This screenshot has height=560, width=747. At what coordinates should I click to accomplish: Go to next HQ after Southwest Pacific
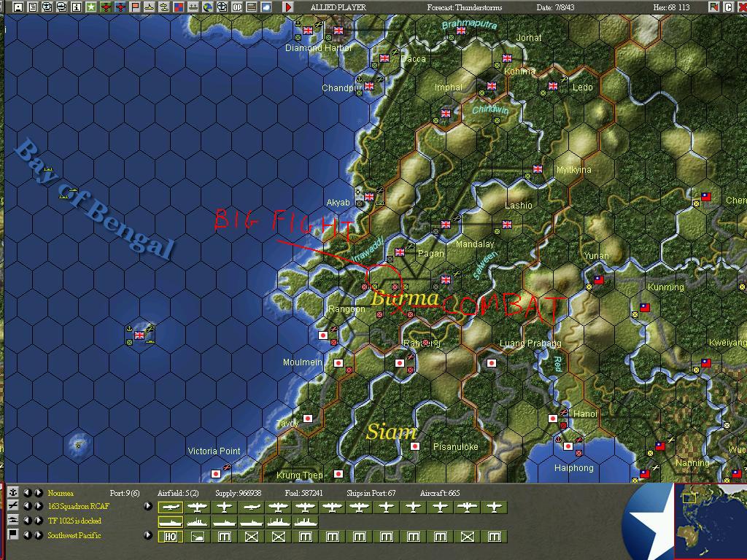[39, 534]
